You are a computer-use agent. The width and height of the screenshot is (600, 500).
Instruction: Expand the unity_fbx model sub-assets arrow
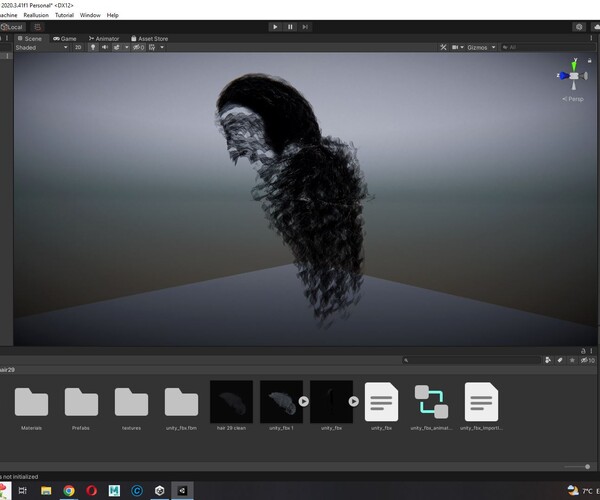coord(354,401)
